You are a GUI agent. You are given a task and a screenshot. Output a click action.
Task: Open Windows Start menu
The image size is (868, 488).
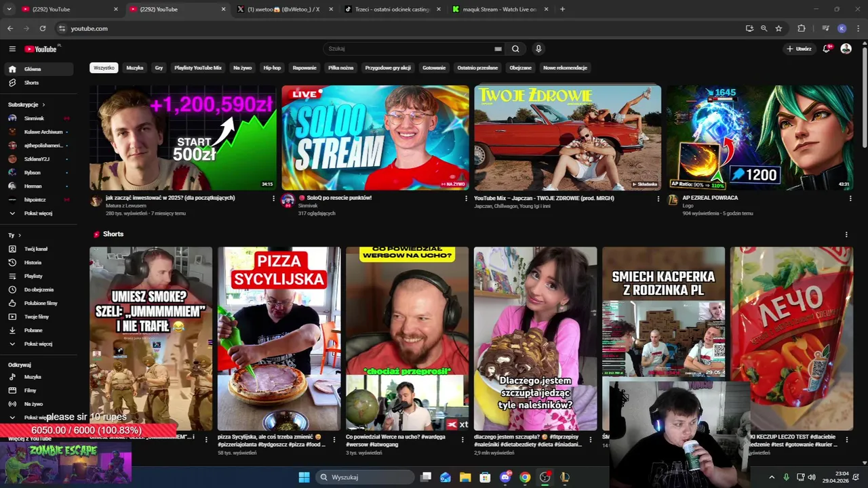304,477
